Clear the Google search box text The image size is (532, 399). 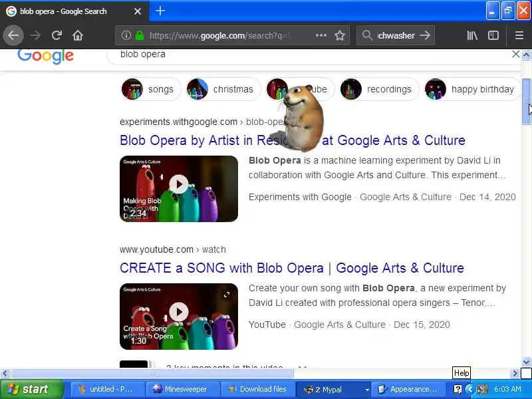pyautogui.click(x=515, y=54)
